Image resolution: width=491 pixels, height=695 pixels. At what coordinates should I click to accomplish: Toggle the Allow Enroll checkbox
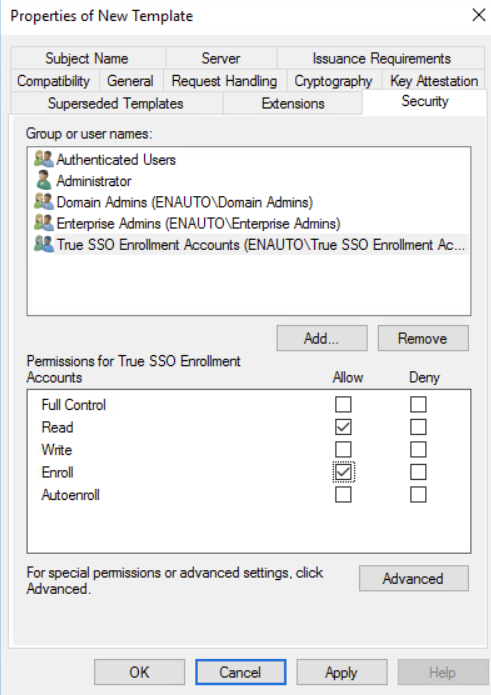[343, 472]
